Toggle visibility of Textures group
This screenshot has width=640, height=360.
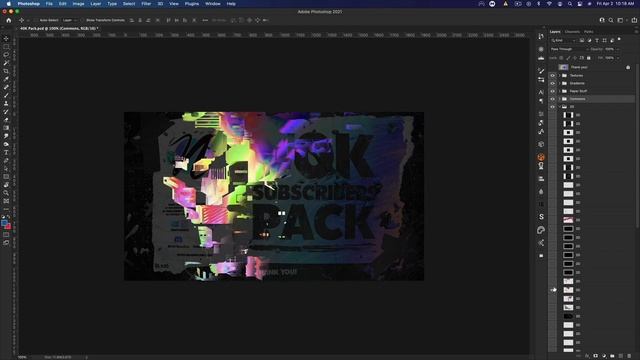pyautogui.click(x=552, y=76)
